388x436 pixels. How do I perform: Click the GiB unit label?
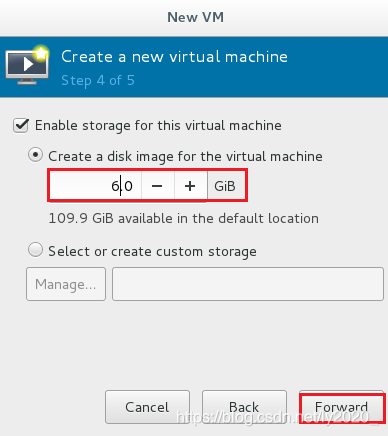click(x=225, y=186)
